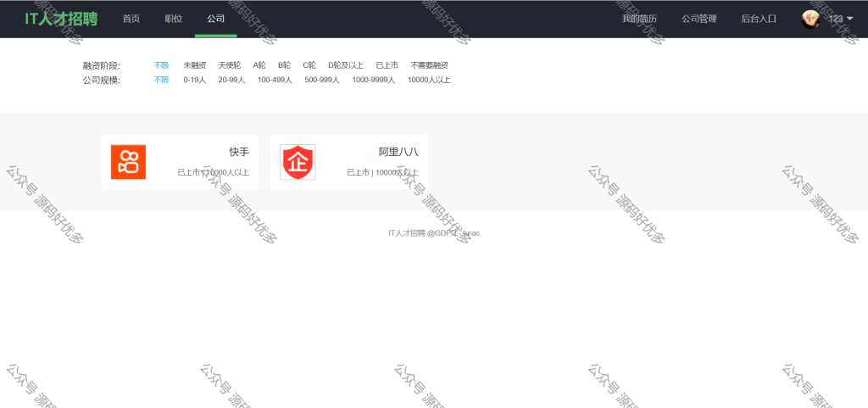Image resolution: width=868 pixels, height=408 pixels.
Task: Click 阿里八八 info line 已上市
Action: coord(382,172)
